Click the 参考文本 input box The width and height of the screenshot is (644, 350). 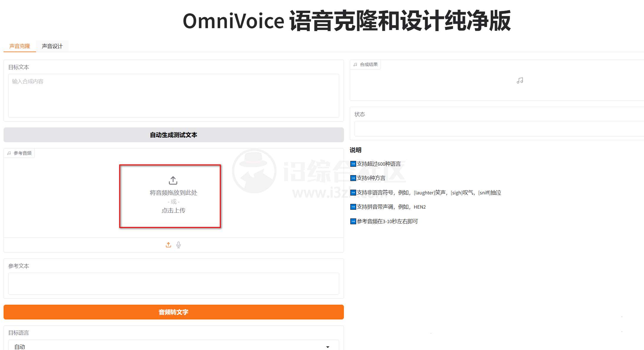(173, 283)
